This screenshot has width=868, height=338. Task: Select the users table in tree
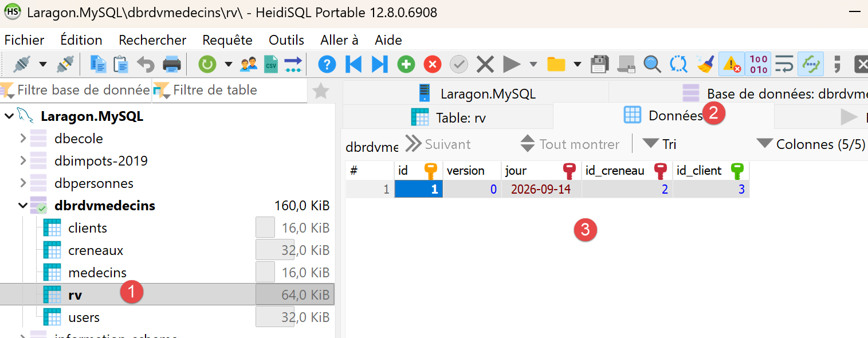[84, 317]
